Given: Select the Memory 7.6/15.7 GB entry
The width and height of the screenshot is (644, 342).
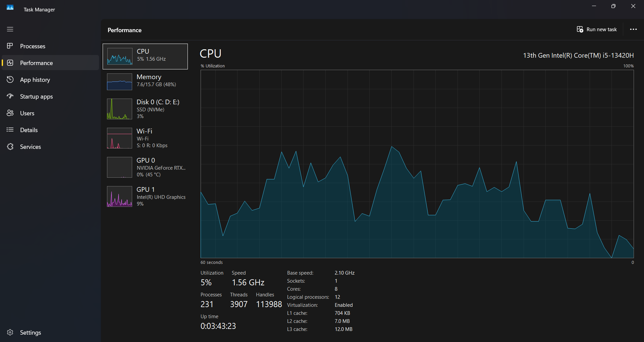Looking at the screenshot, I should pos(145,82).
